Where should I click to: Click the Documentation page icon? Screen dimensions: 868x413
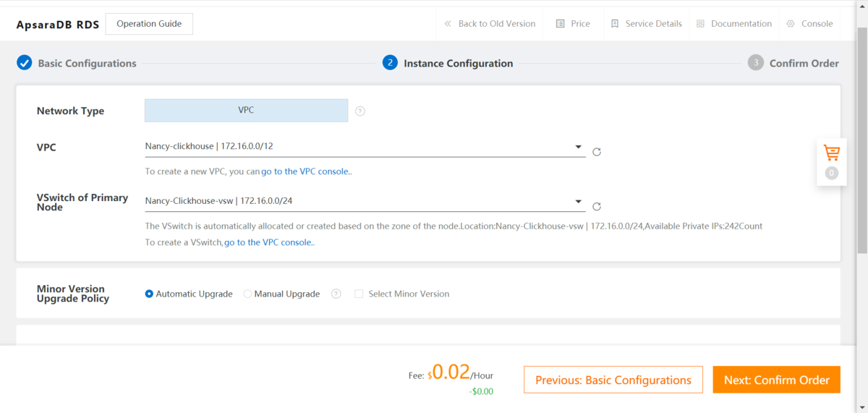[x=700, y=24]
